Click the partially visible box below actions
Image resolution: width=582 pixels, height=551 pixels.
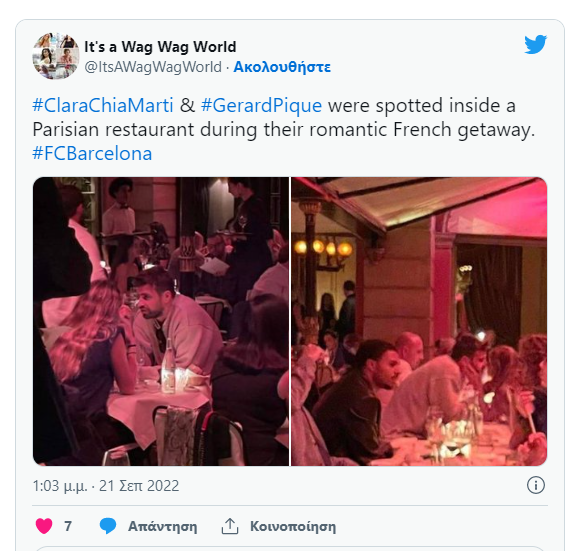point(290,549)
